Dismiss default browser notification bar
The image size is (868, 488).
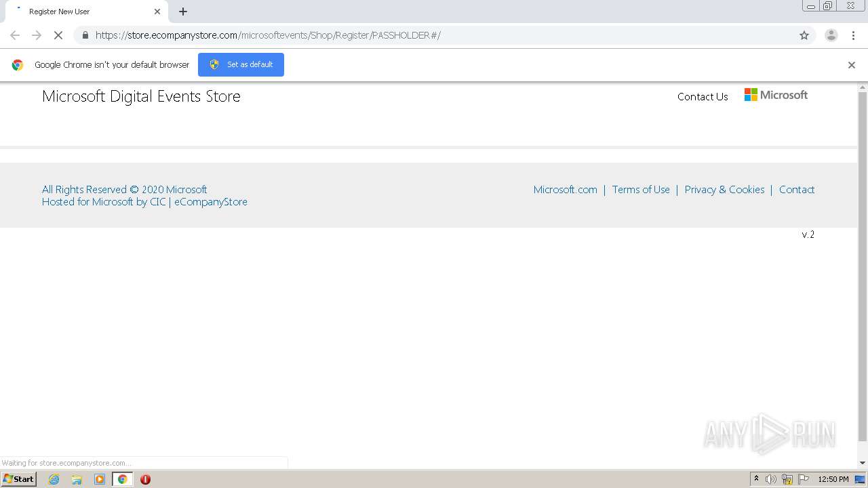tap(852, 65)
